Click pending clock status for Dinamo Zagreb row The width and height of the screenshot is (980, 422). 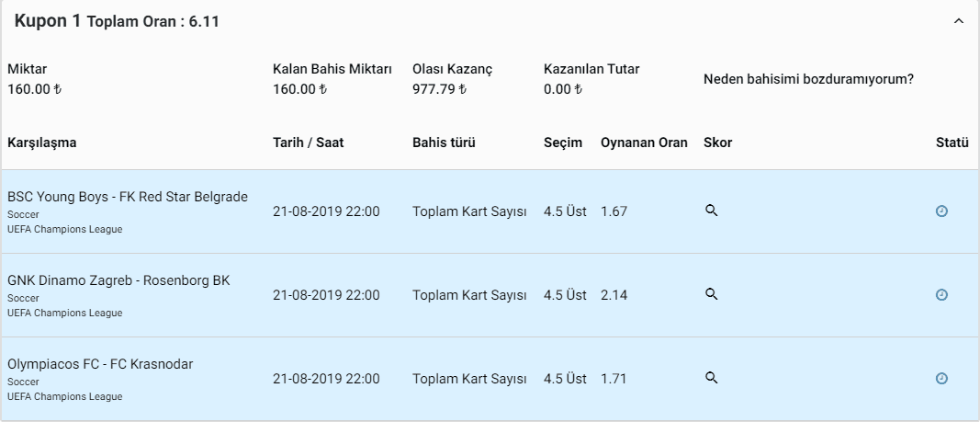click(x=941, y=294)
